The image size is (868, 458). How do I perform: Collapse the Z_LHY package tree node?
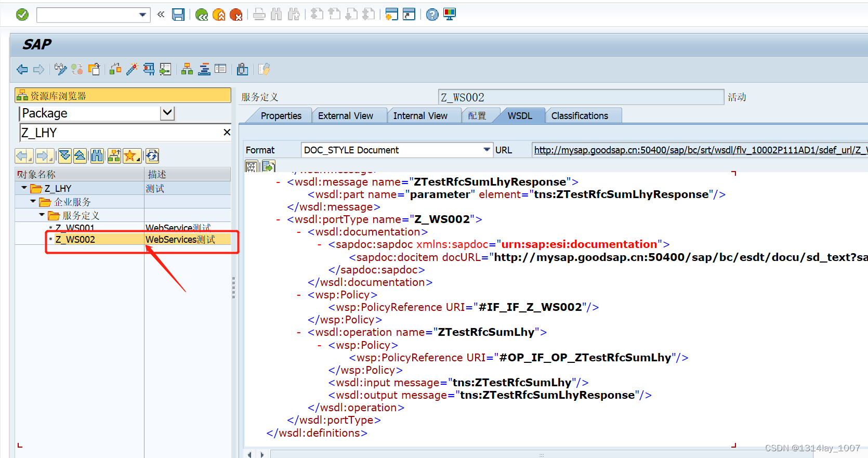pos(24,188)
